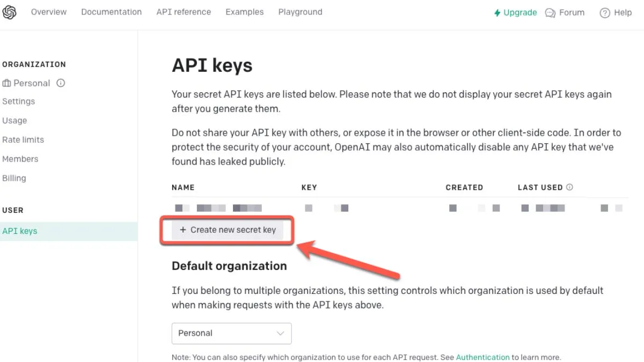View Usage from the sidebar
The image size is (644, 362).
14,121
